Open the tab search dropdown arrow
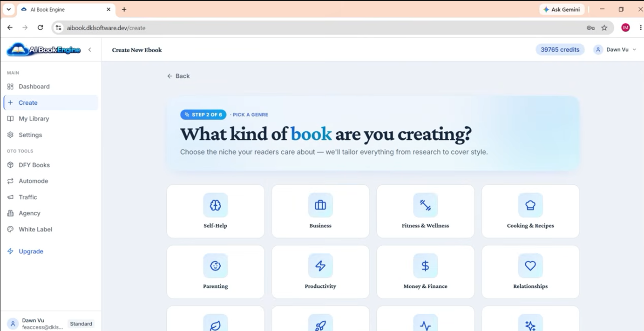Image resolution: width=644 pixels, height=331 pixels. 8,9
